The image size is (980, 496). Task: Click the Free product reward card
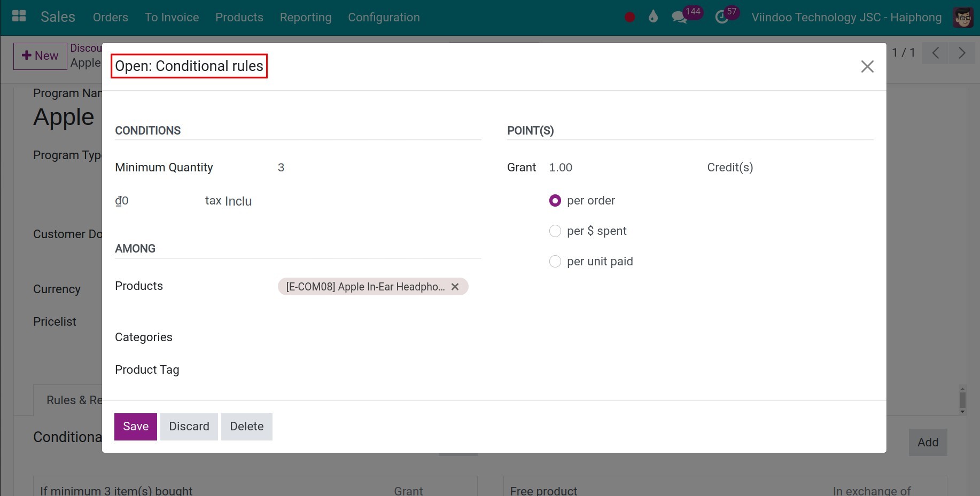click(x=725, y=486)
